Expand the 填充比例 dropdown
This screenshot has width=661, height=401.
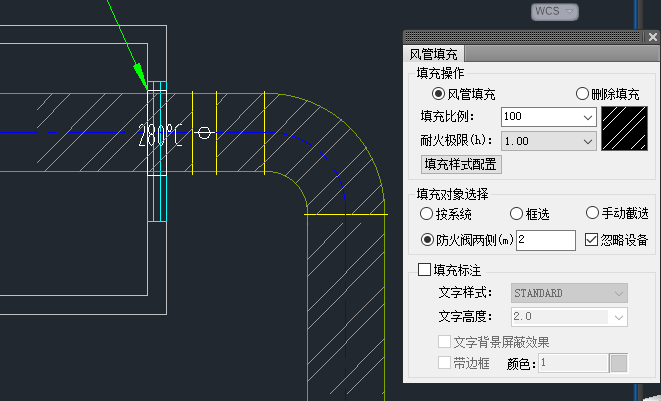pos(587,117)
